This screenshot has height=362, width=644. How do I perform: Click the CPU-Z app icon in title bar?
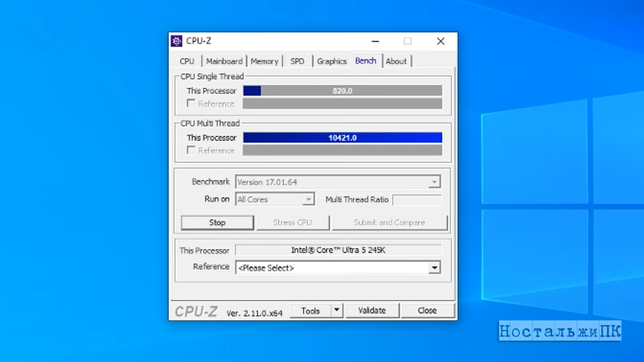pos(177,41)
